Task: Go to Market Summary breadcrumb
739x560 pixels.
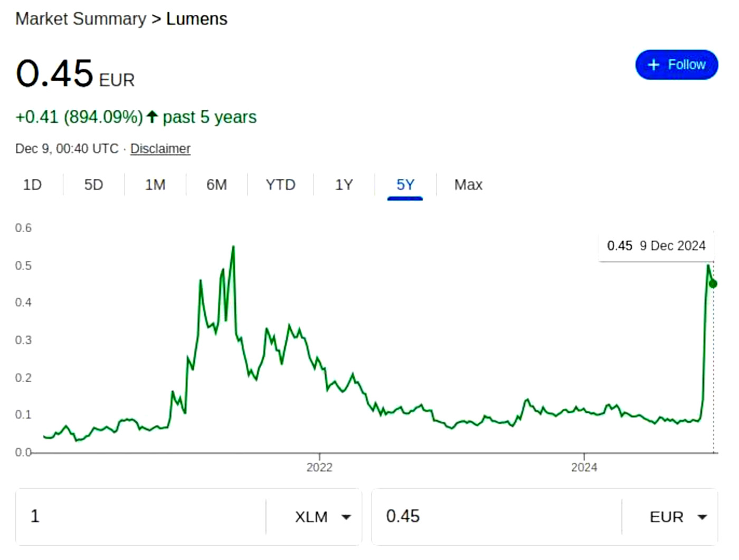Action: (81, 19)
